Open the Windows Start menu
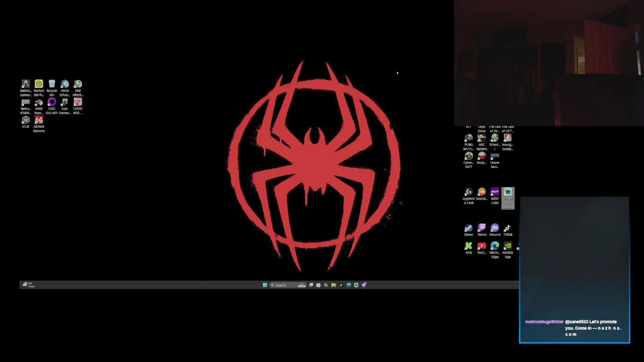The height and width of the screenshot is (362, 644). tap(265, 285)
